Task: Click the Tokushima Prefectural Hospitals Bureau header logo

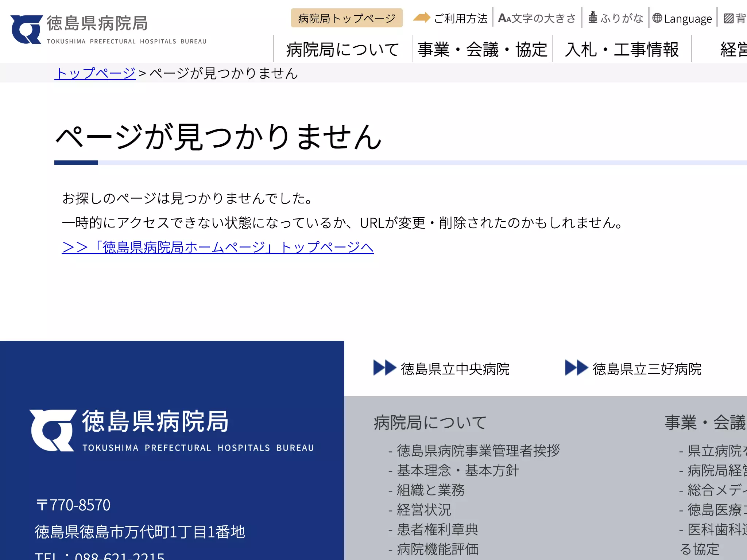Action: tap(109, 30)
